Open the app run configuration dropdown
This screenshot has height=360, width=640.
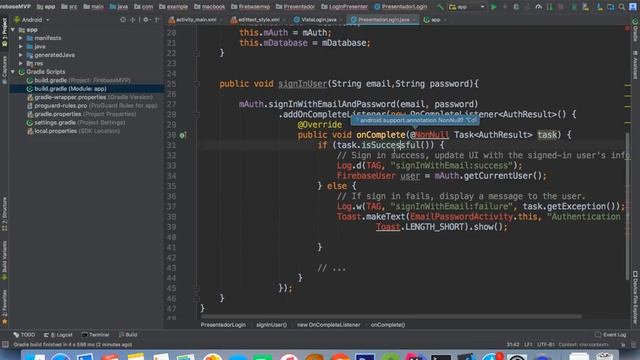(467, 7)
